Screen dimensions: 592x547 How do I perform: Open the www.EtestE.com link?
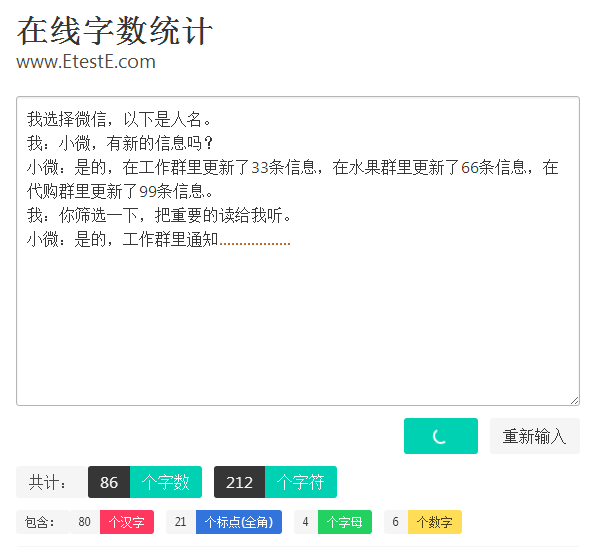[86, 62]
